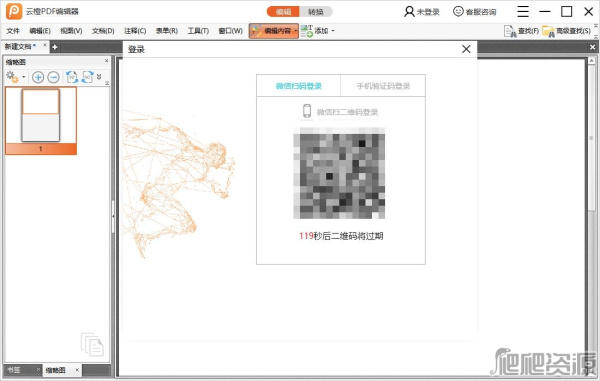The image size is (600, 381).
Task: Rotate page counterclockwise icon in thumbnail panel
Action: (72, 77)
